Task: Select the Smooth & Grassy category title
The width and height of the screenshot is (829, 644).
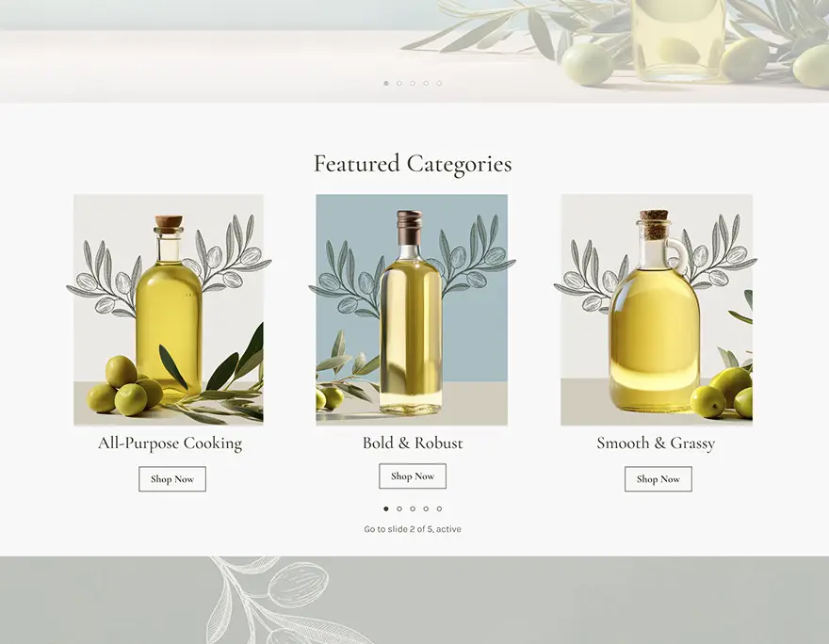Action: (x=656, y=443)
